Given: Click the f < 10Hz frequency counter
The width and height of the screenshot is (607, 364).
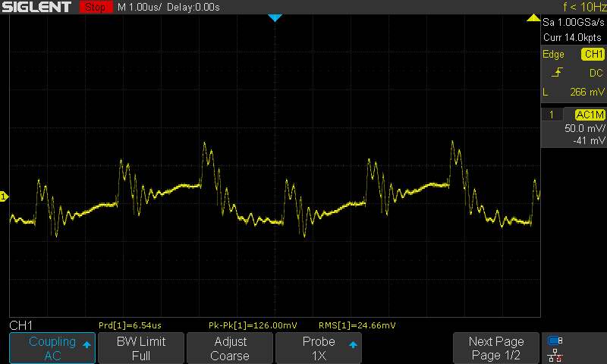Looking at the screenshot, I should point(584,7).
